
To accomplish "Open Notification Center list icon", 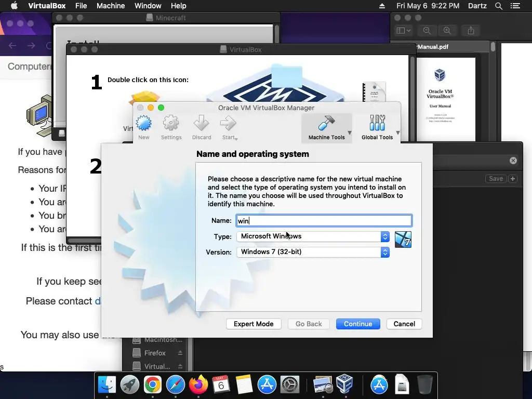I will tap(515, 6).
